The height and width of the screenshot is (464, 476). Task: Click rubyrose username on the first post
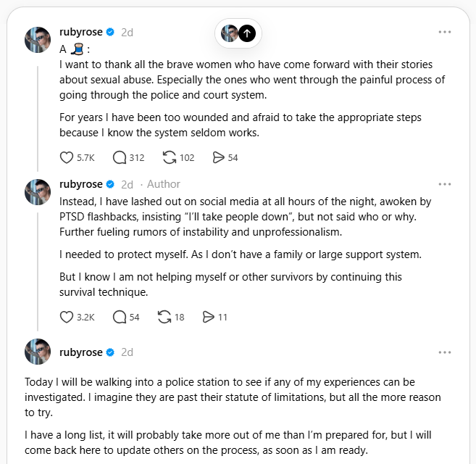click(x=80, y=32)
